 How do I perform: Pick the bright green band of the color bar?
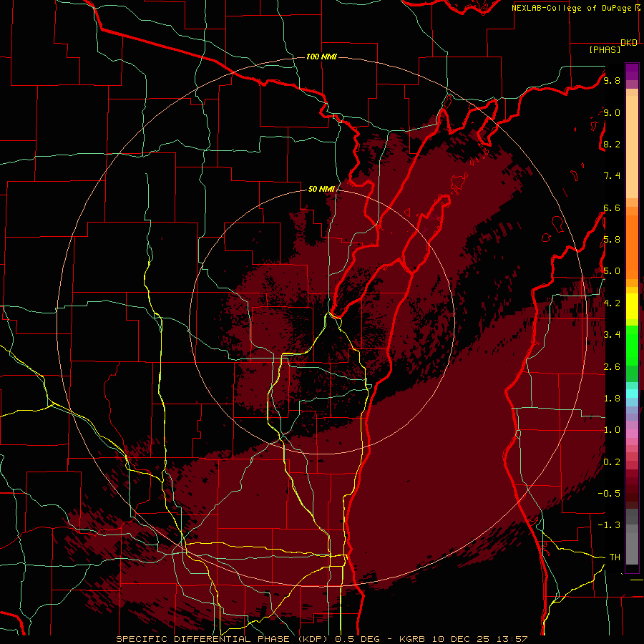[x=632, y=345]
